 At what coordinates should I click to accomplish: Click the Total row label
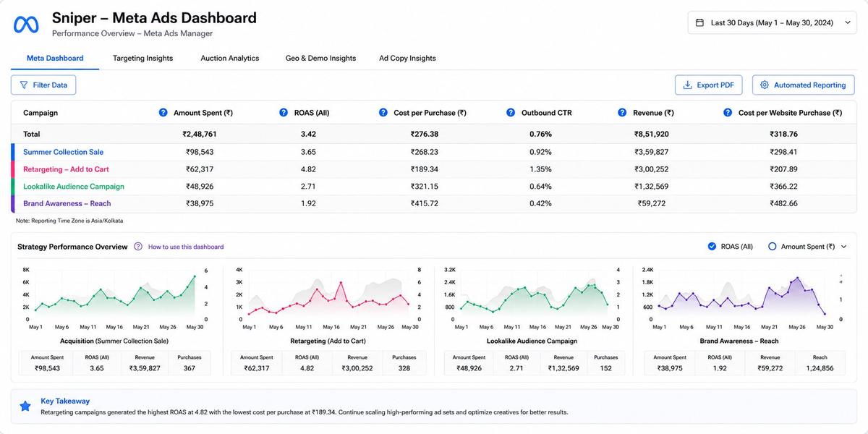[32, 134]
